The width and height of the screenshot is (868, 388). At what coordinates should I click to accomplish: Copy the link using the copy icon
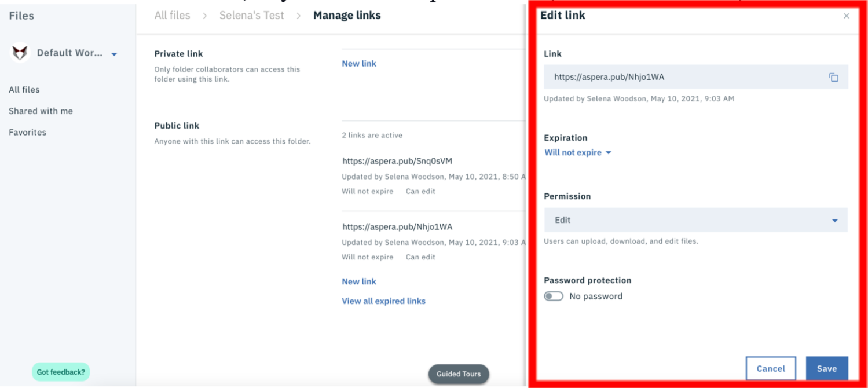pos(834,76)
